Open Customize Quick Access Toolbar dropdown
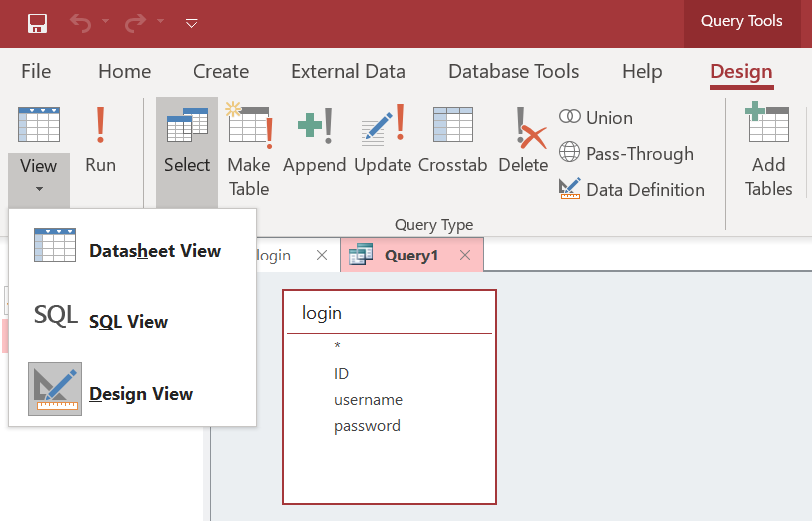Screen dimensions: 812x521 [192, 22]
